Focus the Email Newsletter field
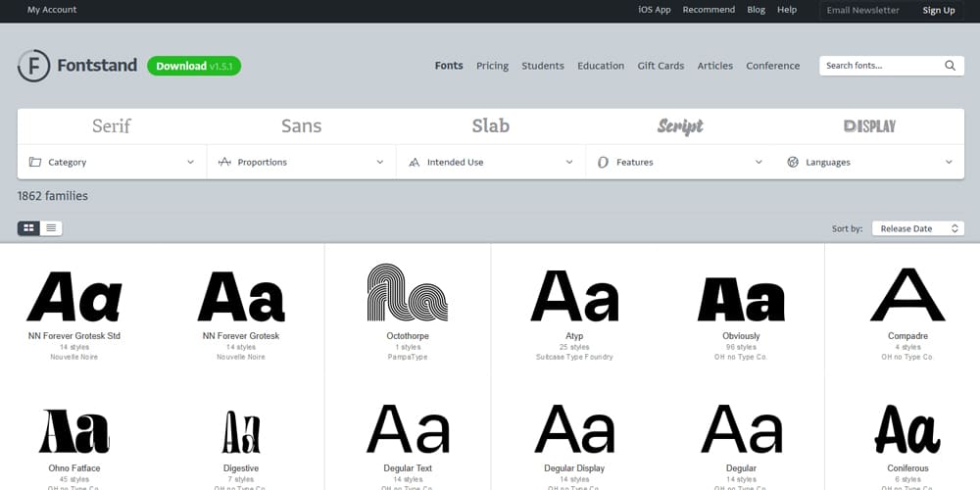The image size is (980, 490). click(867, 10)
